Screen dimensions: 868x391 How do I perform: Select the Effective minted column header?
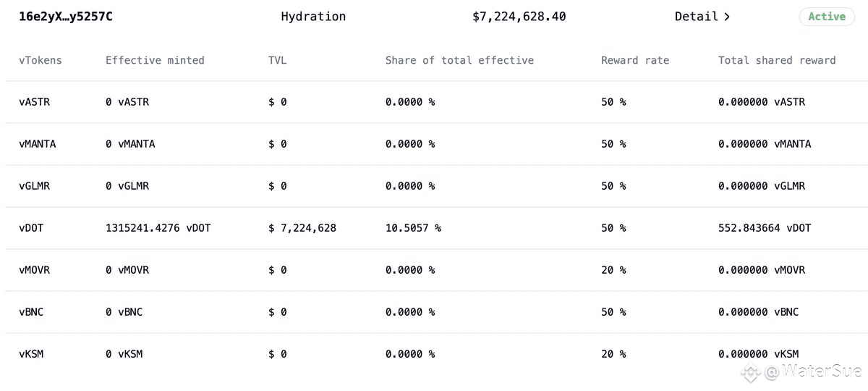155,60
